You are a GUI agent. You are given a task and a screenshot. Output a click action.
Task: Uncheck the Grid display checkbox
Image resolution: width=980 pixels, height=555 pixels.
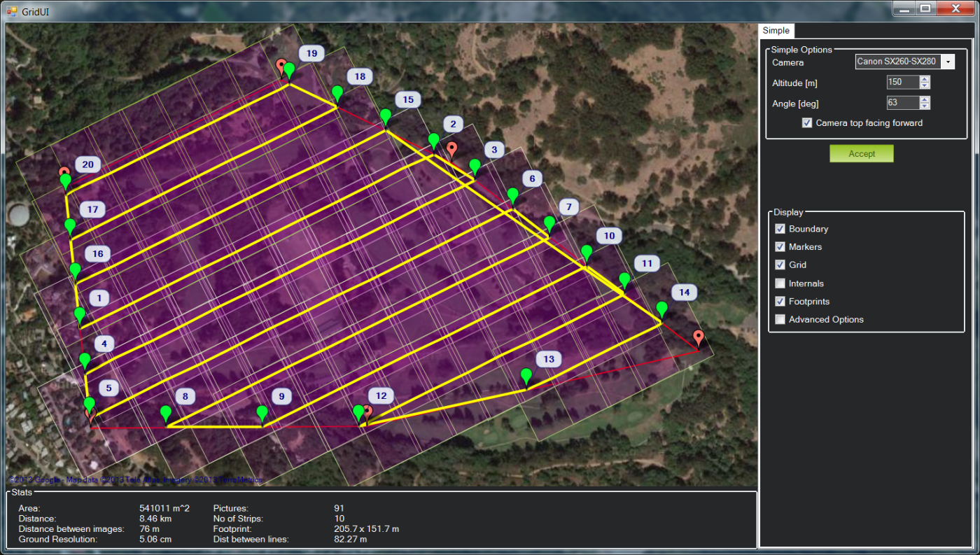click(x=780, y=265)
